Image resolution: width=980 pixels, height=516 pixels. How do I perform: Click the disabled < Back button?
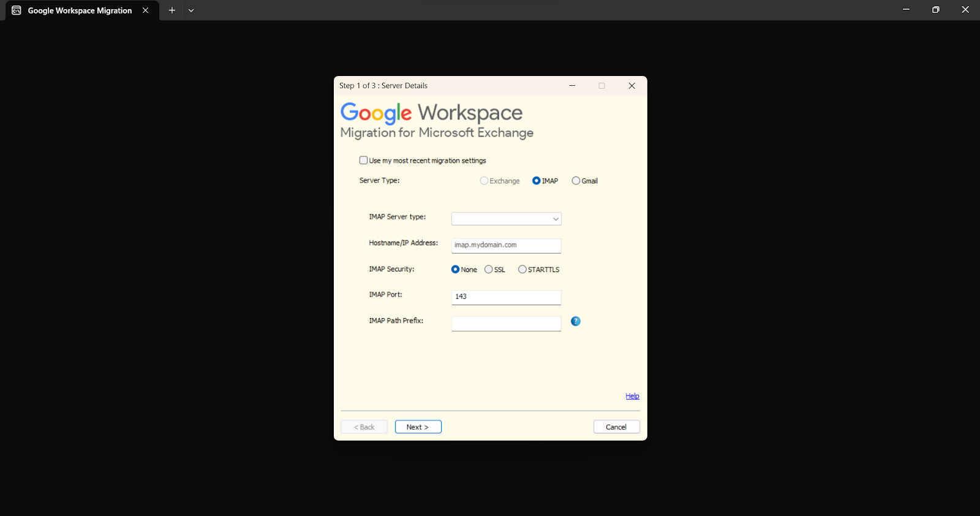click(364, 427)
